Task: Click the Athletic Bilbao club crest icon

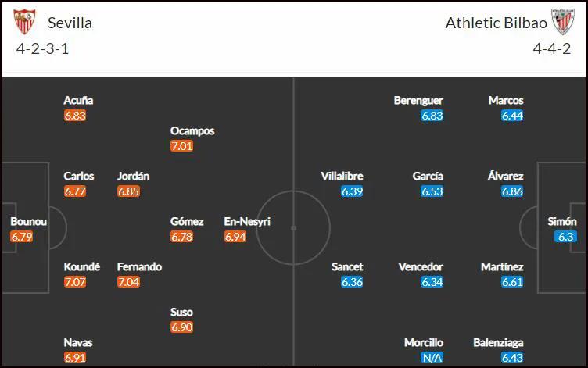Action: [x=562, y=22]
